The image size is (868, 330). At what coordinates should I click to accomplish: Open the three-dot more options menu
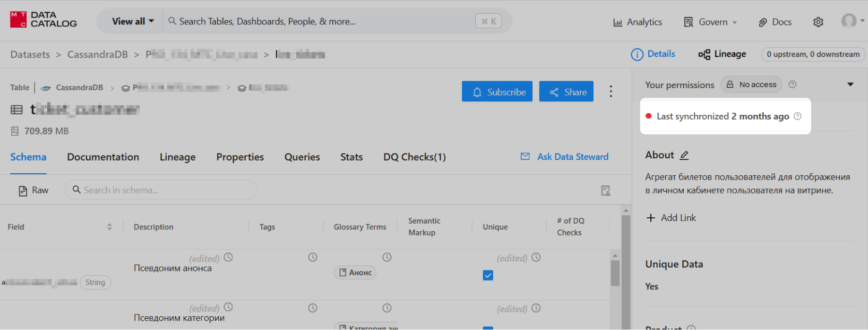[x=611, y=91]
